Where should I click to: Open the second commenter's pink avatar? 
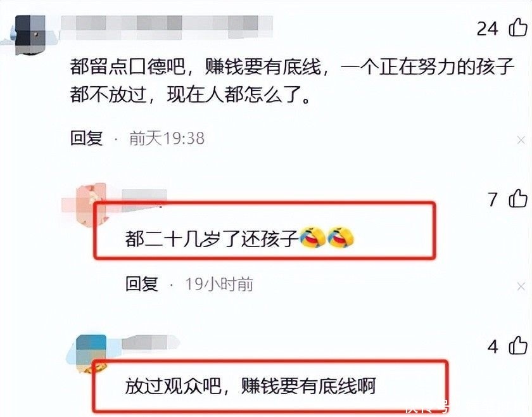(91, 203)
